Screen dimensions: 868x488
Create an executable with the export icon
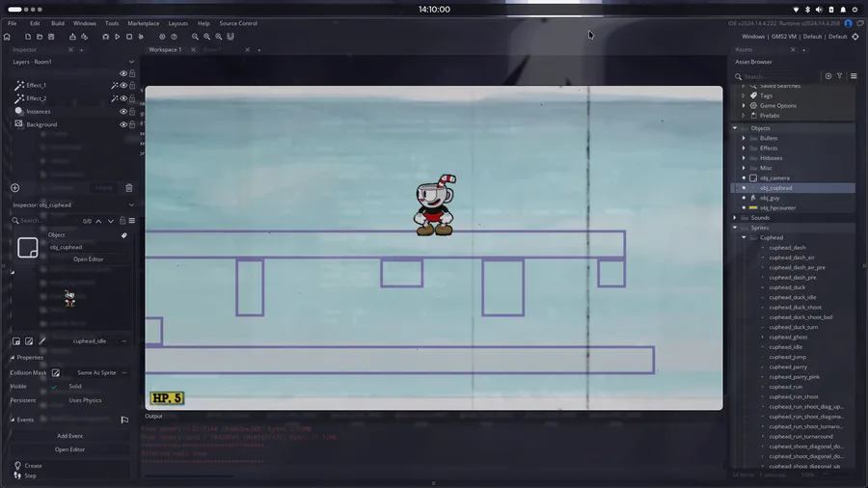click(72, 37)
